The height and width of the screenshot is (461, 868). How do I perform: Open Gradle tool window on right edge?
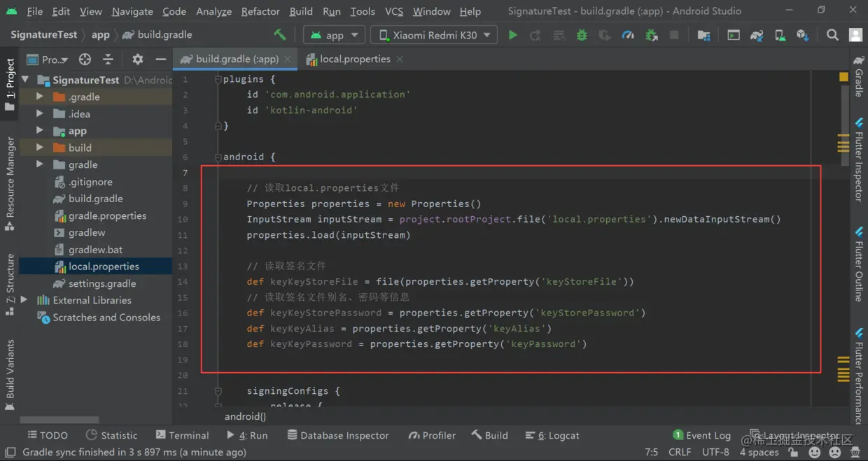coord(859,76)
